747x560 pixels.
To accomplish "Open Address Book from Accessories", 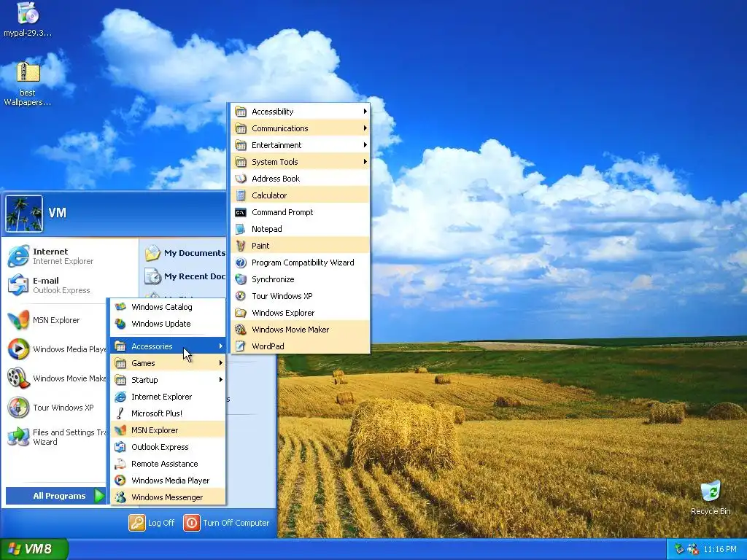I will [301, 179].
